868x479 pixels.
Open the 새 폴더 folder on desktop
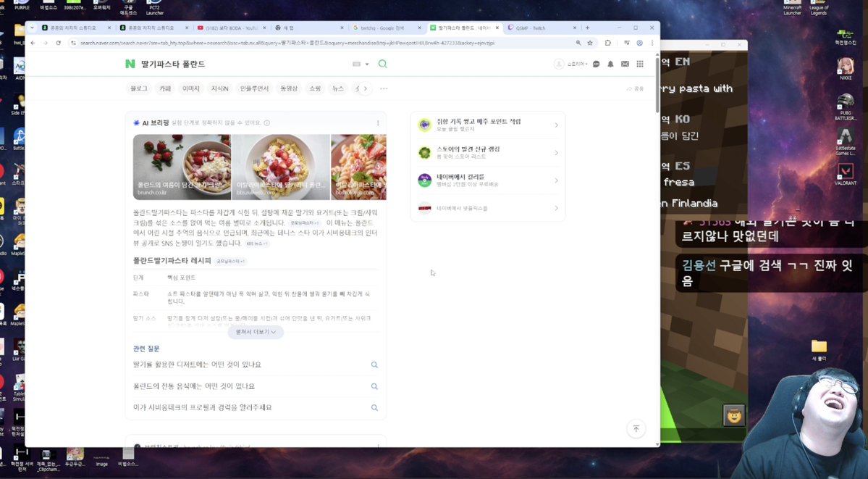pyautogui.click(x=819, y=351)
